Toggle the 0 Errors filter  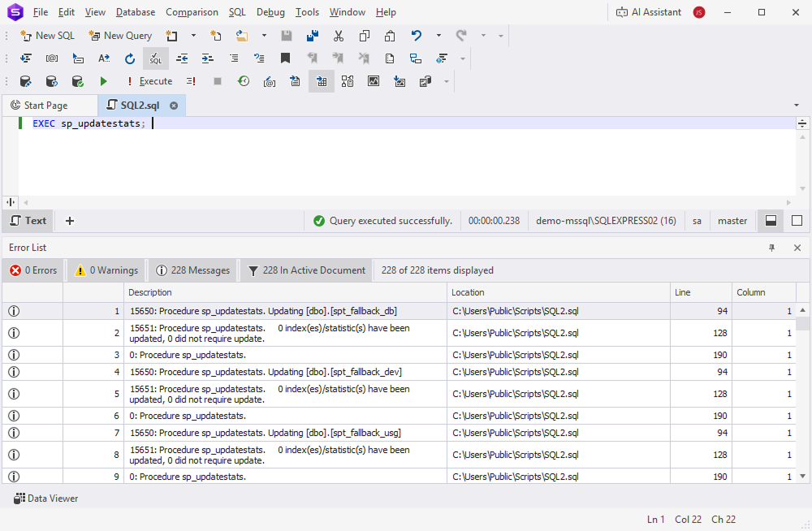[32, 270]
